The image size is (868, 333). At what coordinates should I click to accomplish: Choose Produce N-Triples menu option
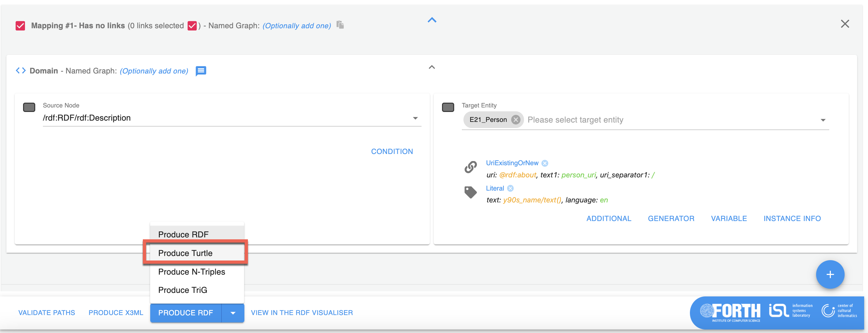192,272
